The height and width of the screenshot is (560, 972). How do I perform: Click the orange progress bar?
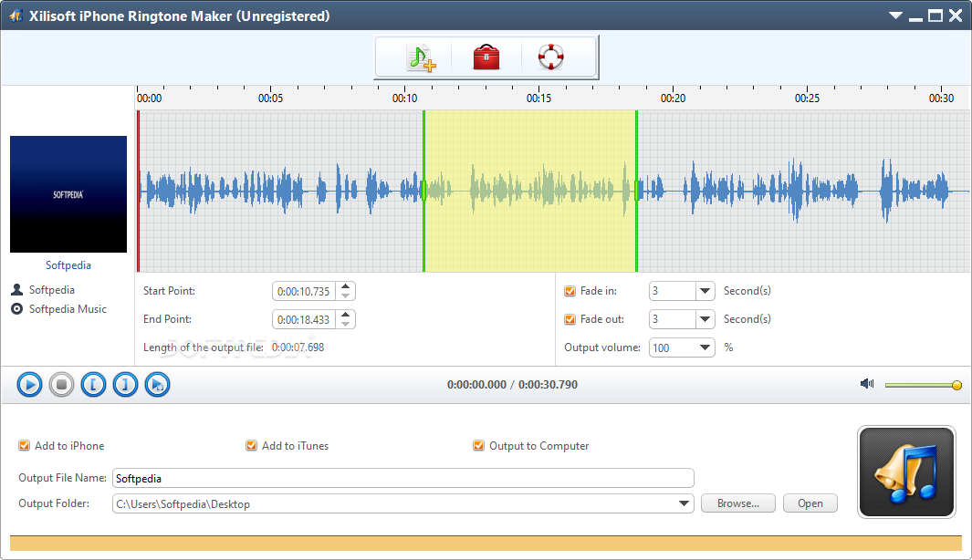pyautogui.click(x=486, y=544)
